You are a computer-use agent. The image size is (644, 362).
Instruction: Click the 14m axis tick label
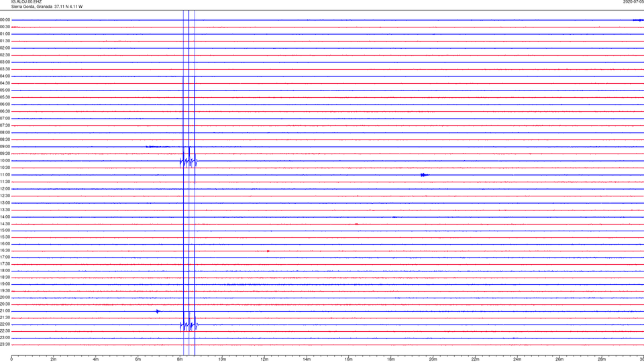(307, 359)
